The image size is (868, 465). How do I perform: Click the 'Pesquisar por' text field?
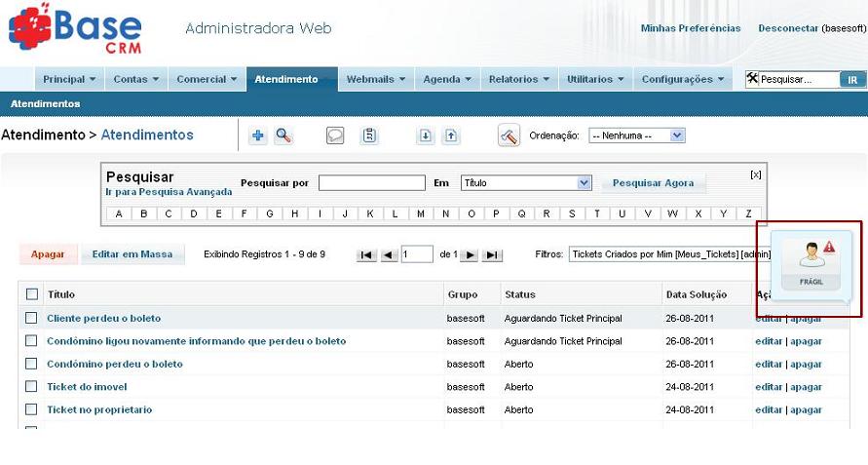(x=371, y=183)
